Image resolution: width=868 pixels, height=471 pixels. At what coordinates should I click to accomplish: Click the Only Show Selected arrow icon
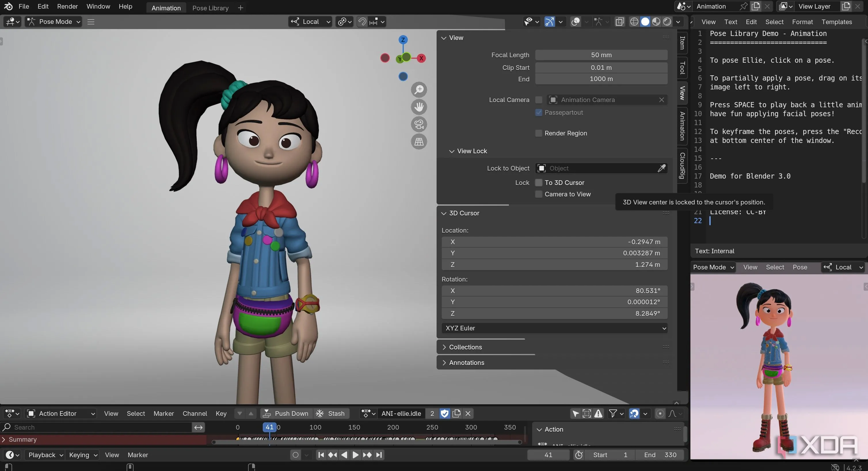tap(576, 413)
